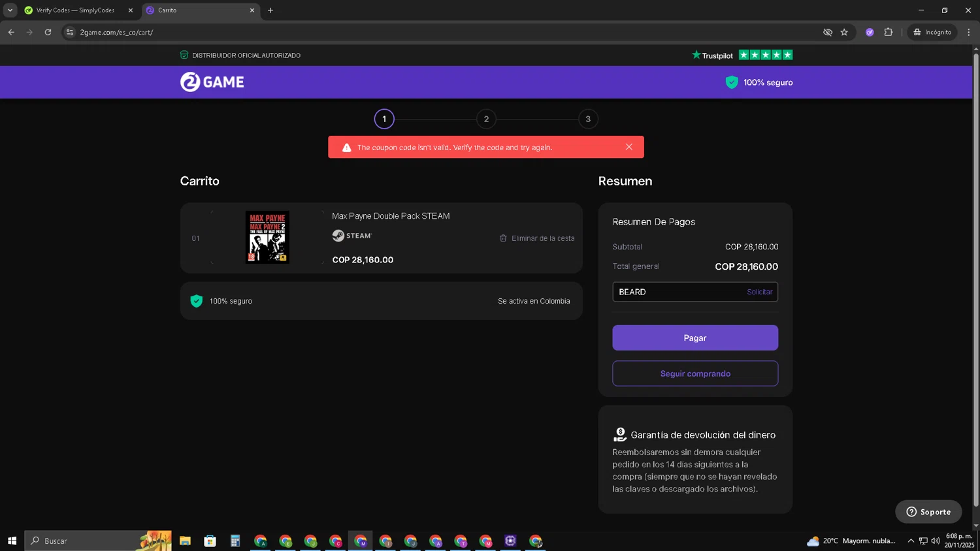Click the volume speaker tray icon

click(x=936, y=541)
